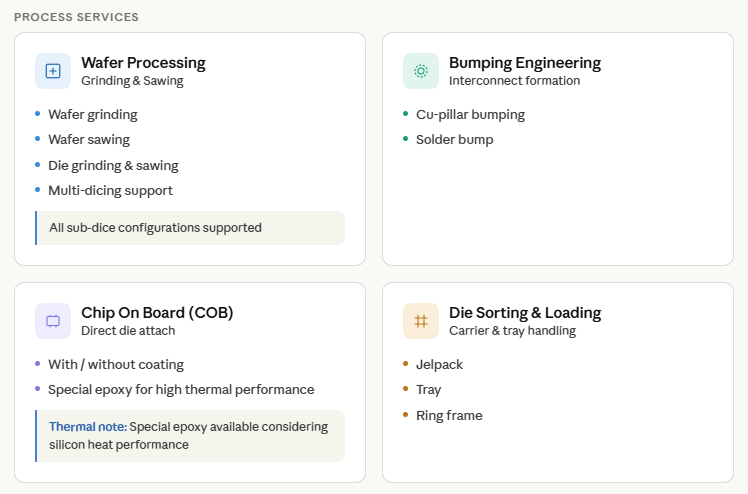Select the Tray option
Screen dimensions: 748x494
(429, 389)
